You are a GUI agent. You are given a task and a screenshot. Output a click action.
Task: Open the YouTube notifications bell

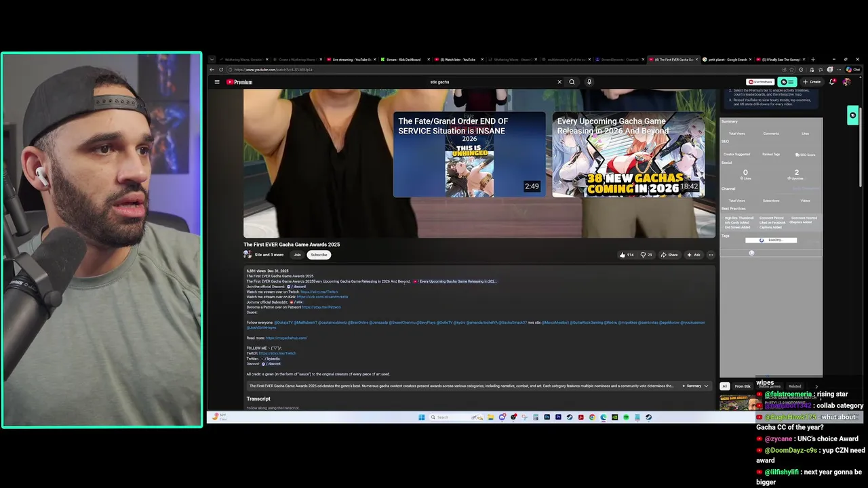click(832, 82)
